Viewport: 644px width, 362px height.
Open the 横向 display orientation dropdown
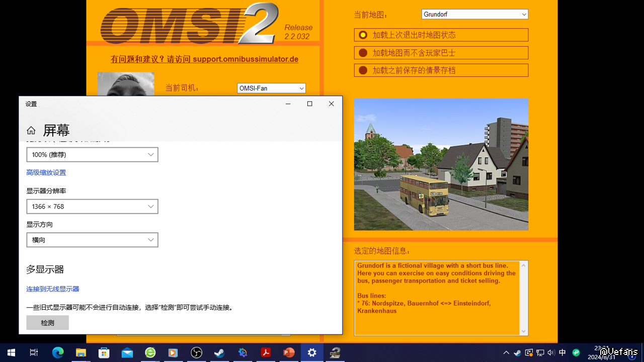pos(92,240)
